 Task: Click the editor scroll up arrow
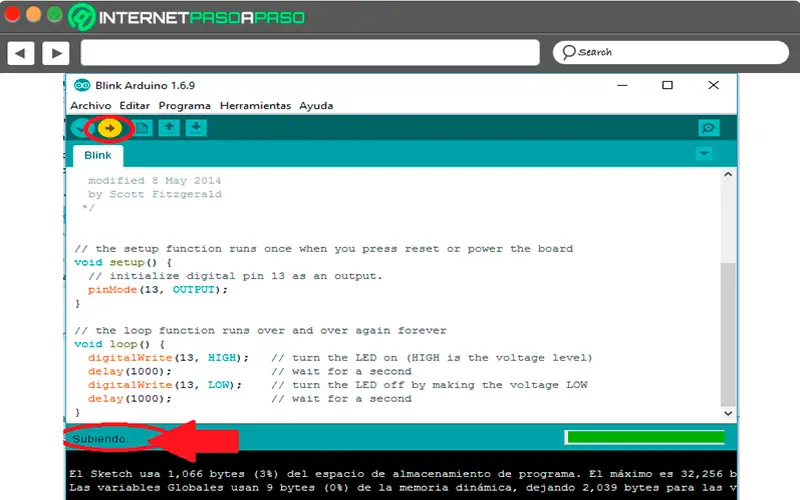coord(728,174)
